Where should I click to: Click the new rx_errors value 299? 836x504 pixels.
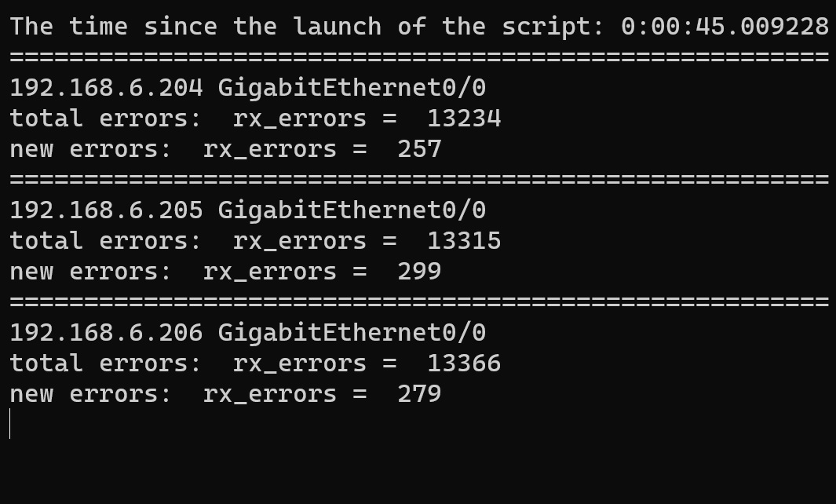[x=420, y=272]
